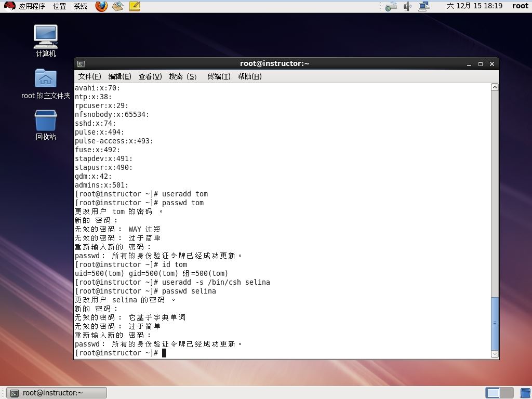532x399 pixels.
Task: Open root's home folder icon
Action: pos(46,84)
